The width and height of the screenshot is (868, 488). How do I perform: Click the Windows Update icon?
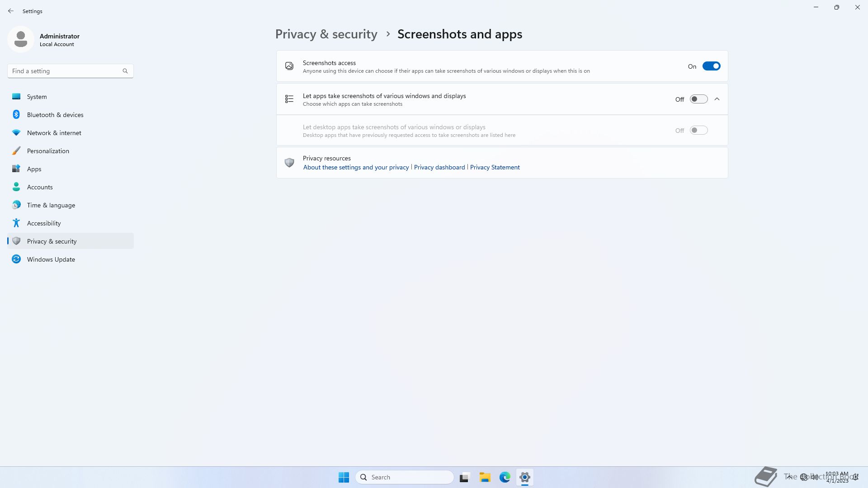pyautogui.click(x=16, y=259)
